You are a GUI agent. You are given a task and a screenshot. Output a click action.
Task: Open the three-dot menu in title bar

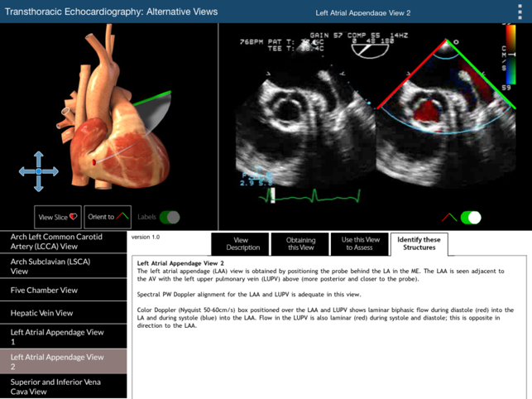520,12
